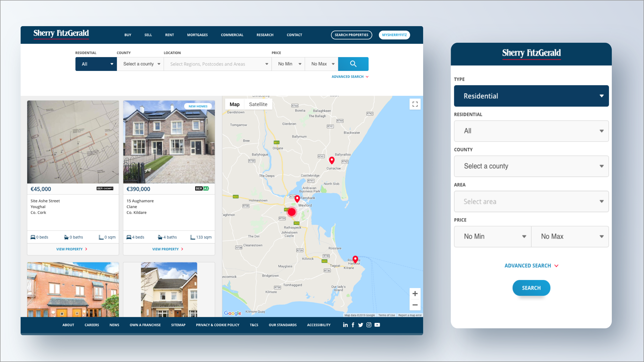Zoom out the map with minus icon
The image size is (644, 362).
tap(415, 305)
